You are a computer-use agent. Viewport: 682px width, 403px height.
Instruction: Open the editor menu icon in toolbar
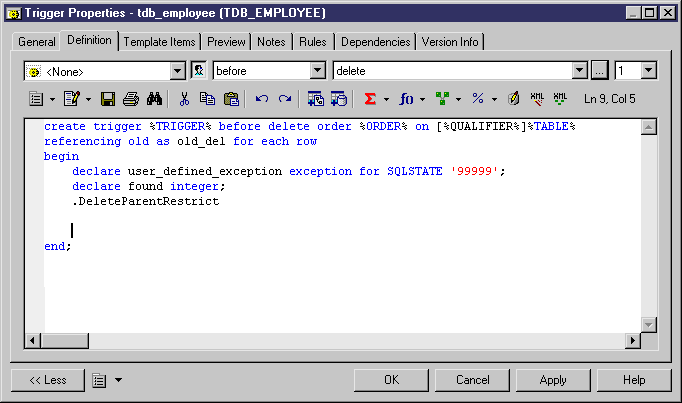[x=36, y=99]
